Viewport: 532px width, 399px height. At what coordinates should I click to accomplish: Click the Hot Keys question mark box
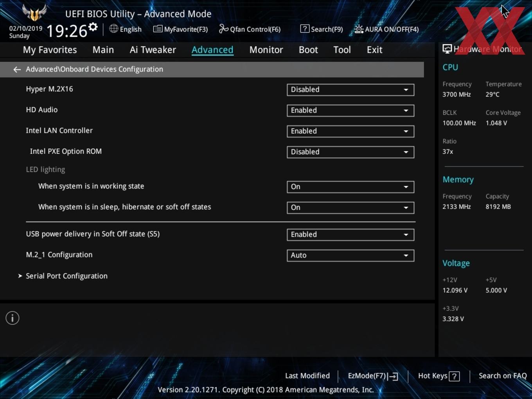tap(454, 376)
